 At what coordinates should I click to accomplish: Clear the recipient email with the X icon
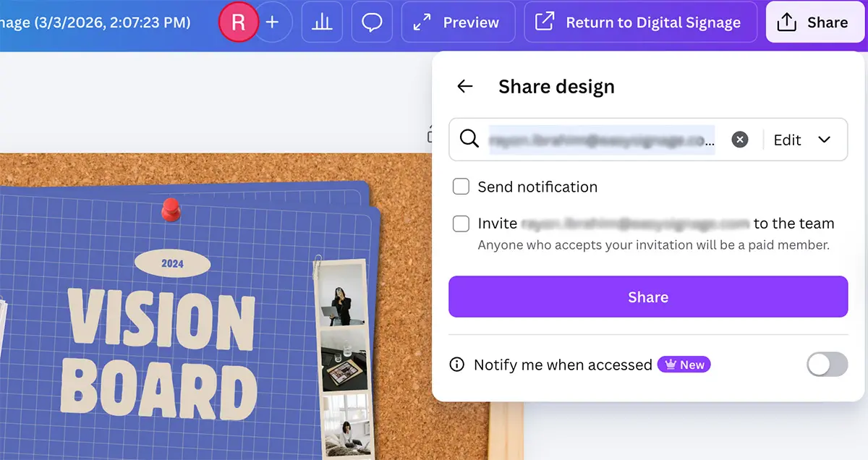(x=739, y=140)
